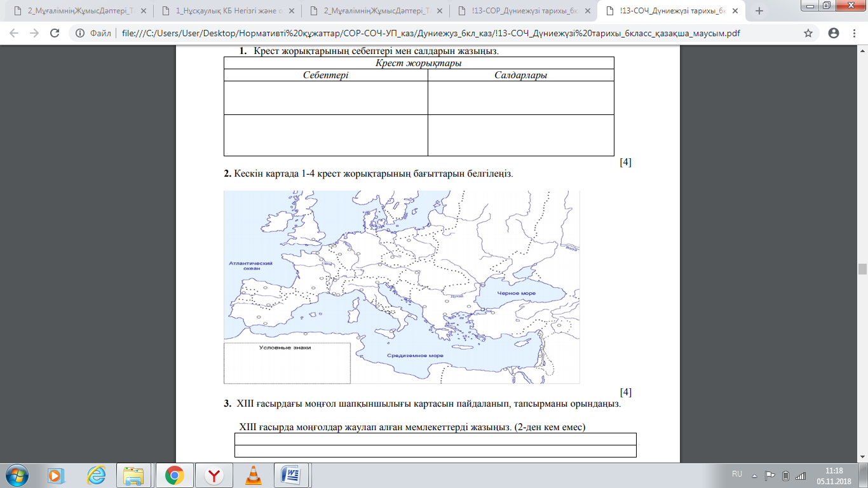
Task: Open Yandex Browser from the taskbar
Action: (214, 475)
